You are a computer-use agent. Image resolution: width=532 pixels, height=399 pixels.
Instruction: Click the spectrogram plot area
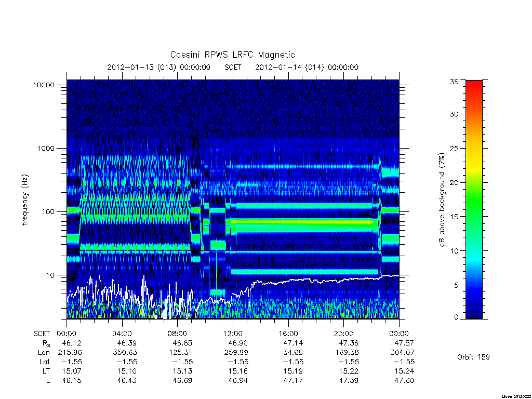tap(233, 199)
